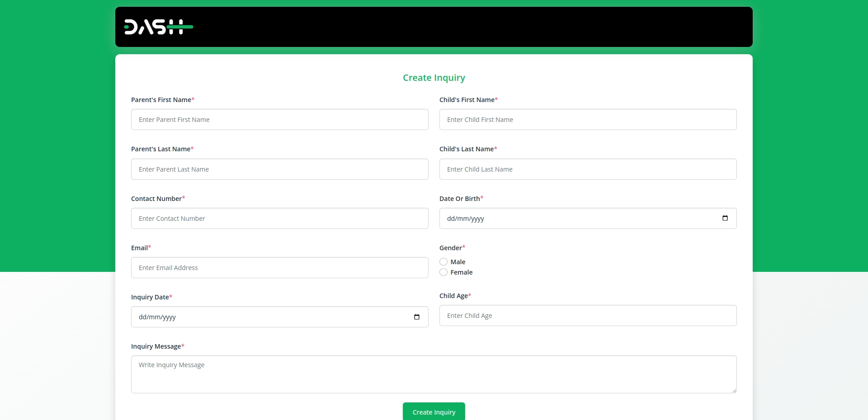Click the Create Inquiry page heading

434,78
